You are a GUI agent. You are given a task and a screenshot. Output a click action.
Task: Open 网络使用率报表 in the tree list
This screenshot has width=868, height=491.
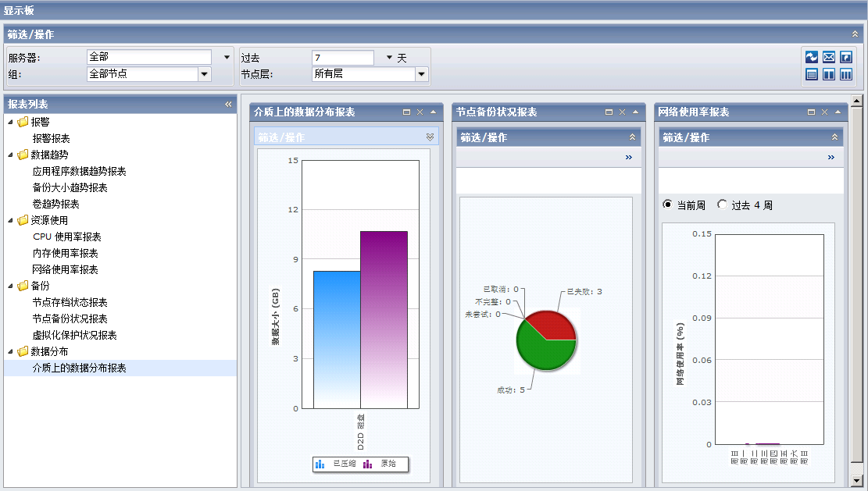click(x=65, y=269)
